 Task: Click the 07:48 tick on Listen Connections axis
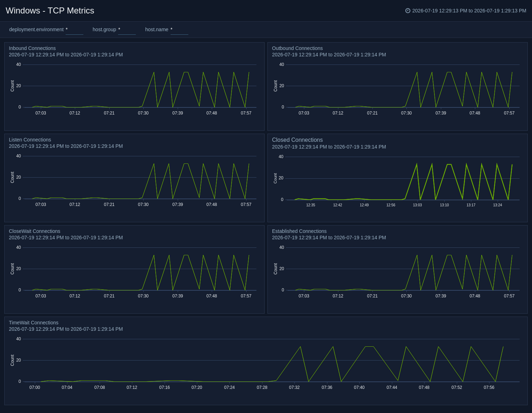212,205
